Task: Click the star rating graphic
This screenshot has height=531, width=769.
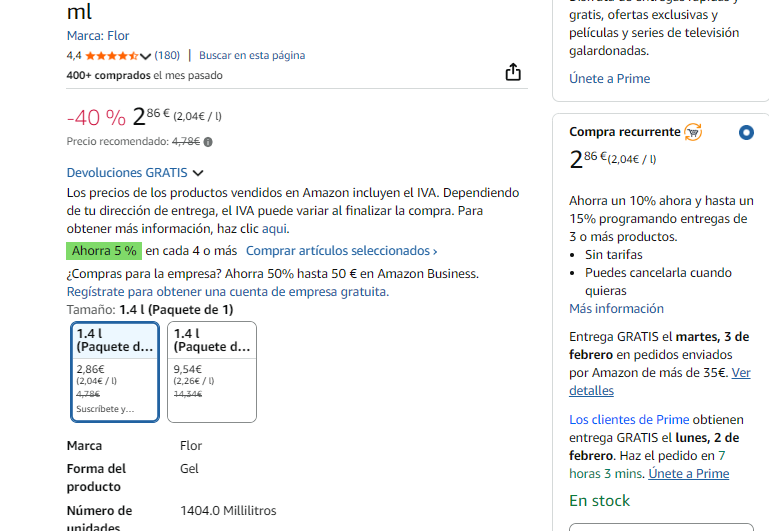Action: point(111,56)
